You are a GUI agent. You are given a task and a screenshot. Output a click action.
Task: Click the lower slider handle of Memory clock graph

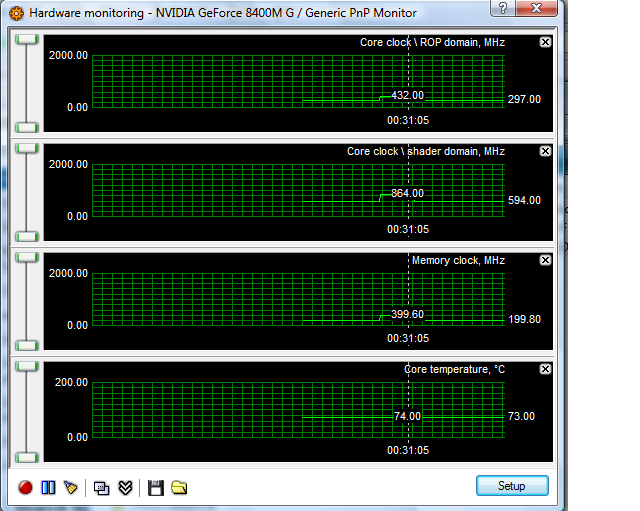[27, 346]
